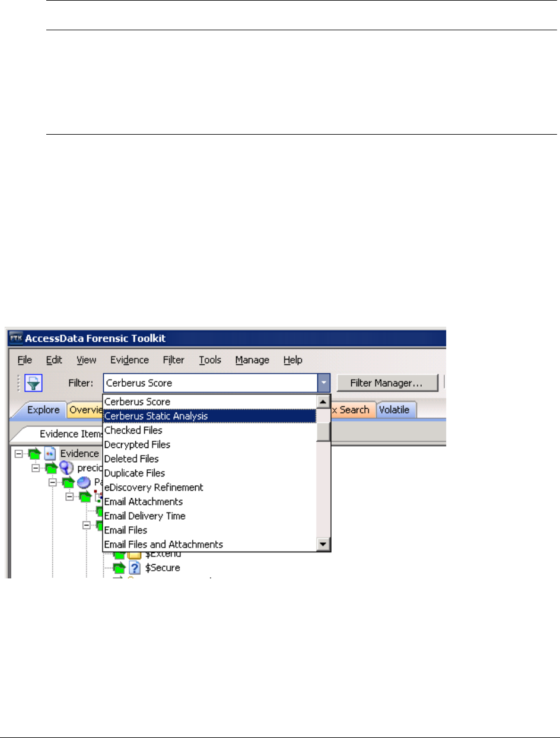This screenshot has width=560, height=738.
Task: Switch to the Volatile tab
Action: [397, 410]
